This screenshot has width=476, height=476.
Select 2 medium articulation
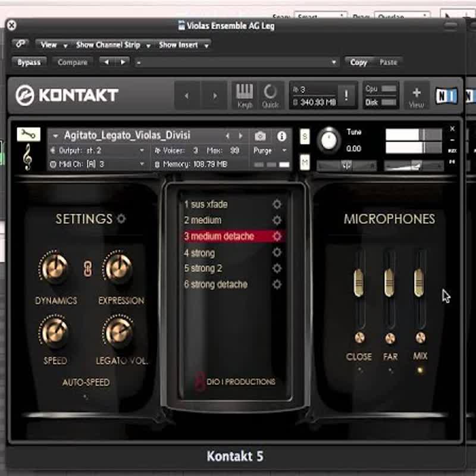[x=202, y=220]
